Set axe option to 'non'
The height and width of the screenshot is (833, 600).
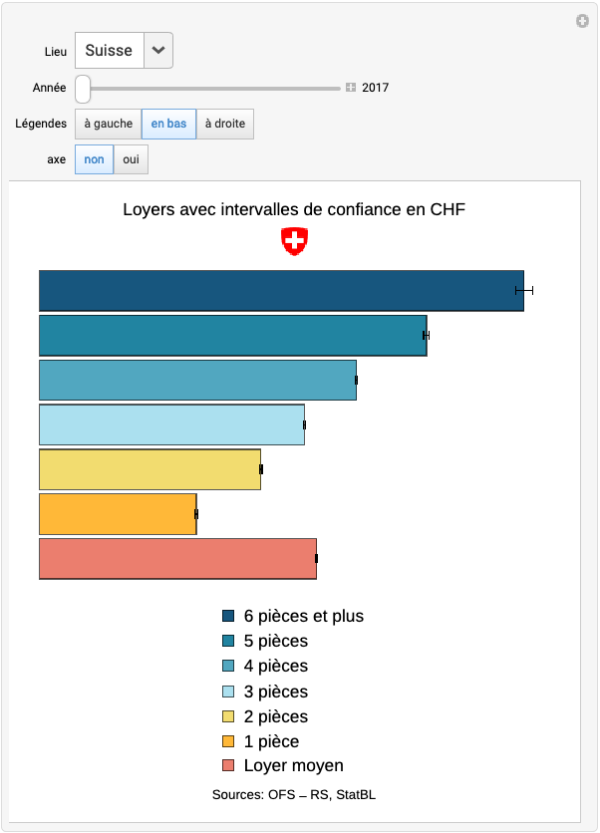tap(94, 160)
